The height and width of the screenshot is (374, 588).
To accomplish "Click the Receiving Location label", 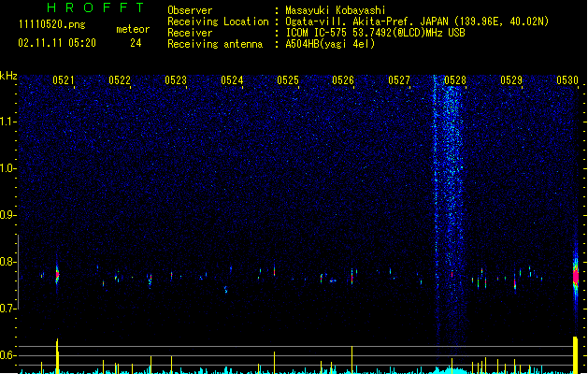I will [x=218, y=22].
